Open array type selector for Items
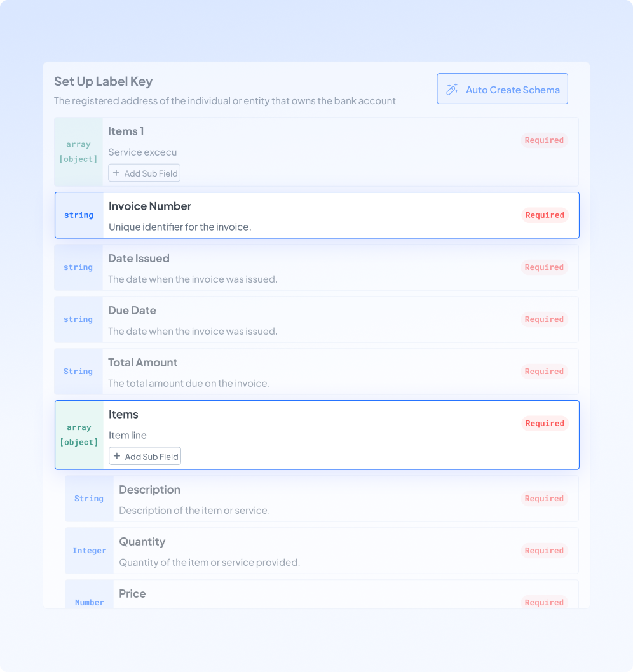633x672 pixels. tap(79, 435)
